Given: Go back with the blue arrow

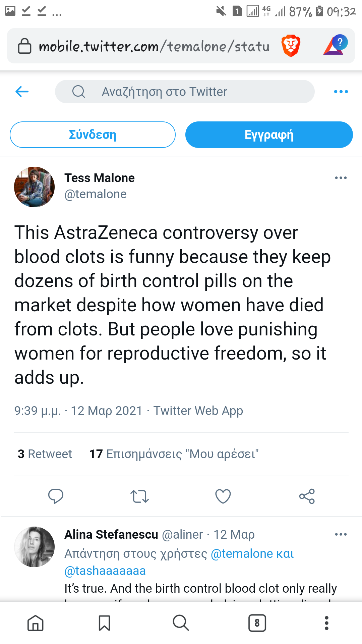Looking at the screenshot, I should 22,92.
